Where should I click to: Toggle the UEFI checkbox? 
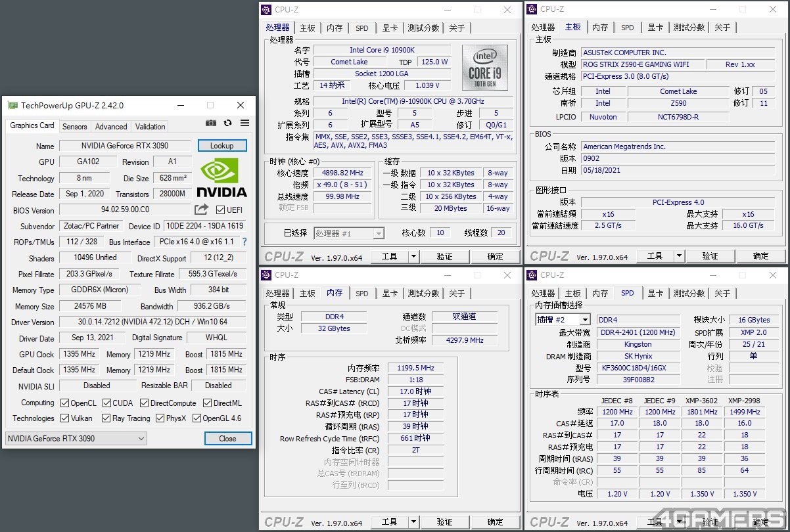[x=221, y=210]
